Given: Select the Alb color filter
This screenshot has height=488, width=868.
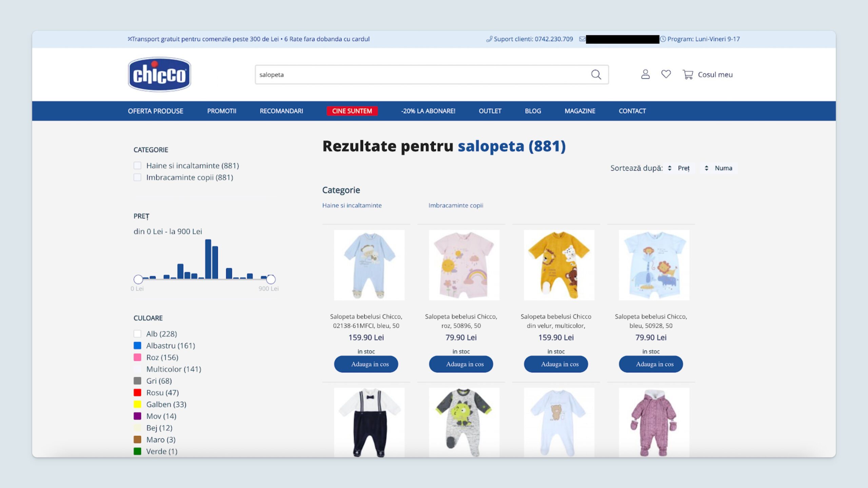Looking at the screenshot, I should (137, 334).
